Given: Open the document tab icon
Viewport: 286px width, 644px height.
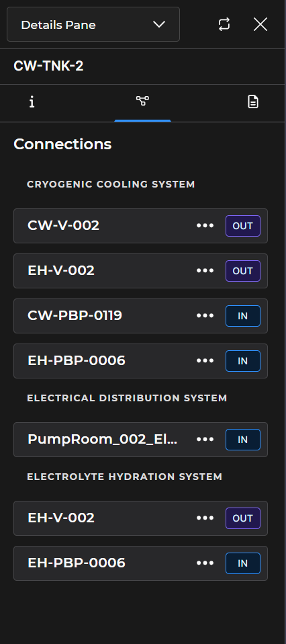Looking at the screenshot, I should 253,102.
